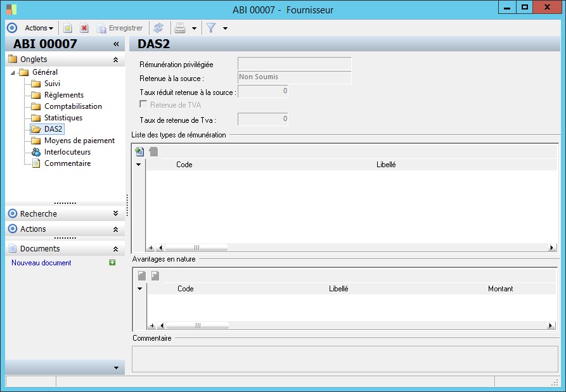Select Moyens de paiement in the tree
The image size is (566, 392).
click(79, 141)
